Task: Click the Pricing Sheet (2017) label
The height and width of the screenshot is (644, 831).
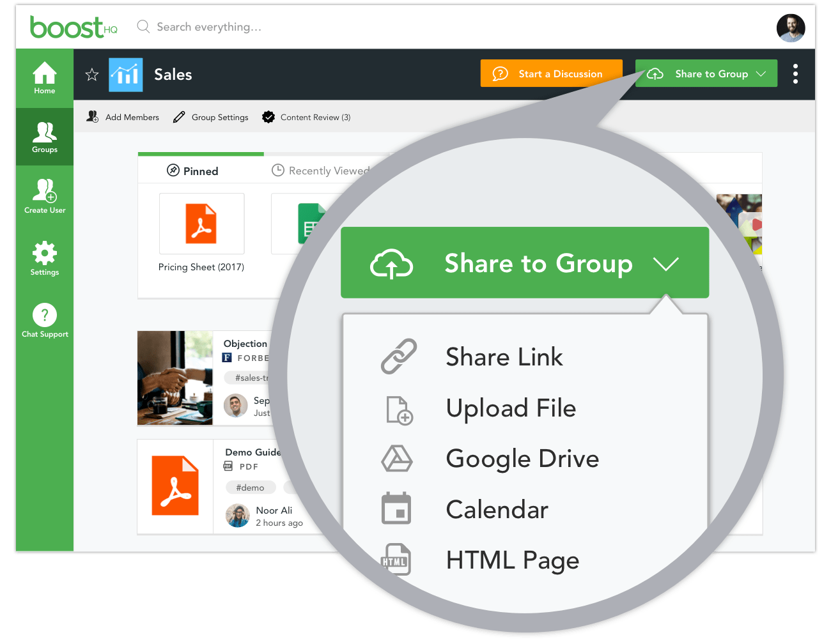Action: tap(201, 267)
